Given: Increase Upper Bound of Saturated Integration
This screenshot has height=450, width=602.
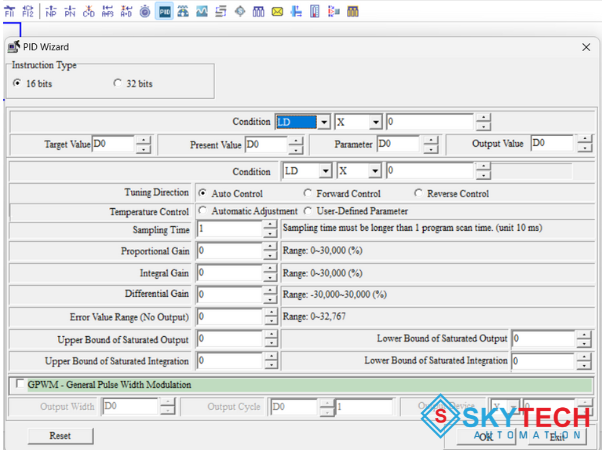Looking at the screenshot, I should tap(271, 356).
